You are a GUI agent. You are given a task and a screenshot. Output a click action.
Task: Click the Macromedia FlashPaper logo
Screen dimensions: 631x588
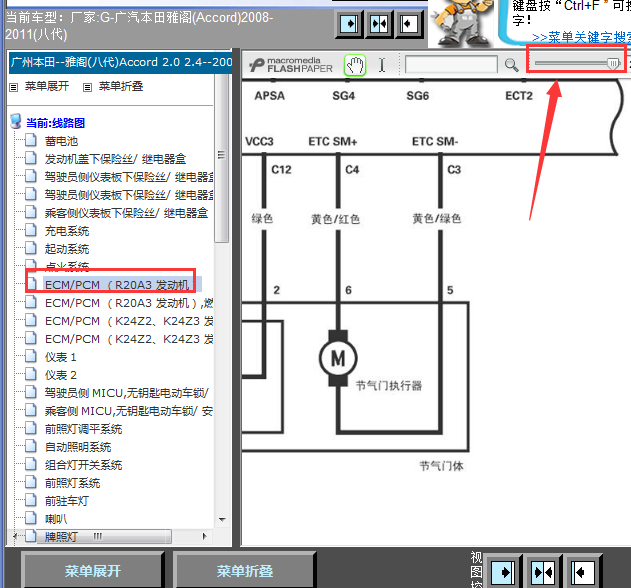coord(291,65)
